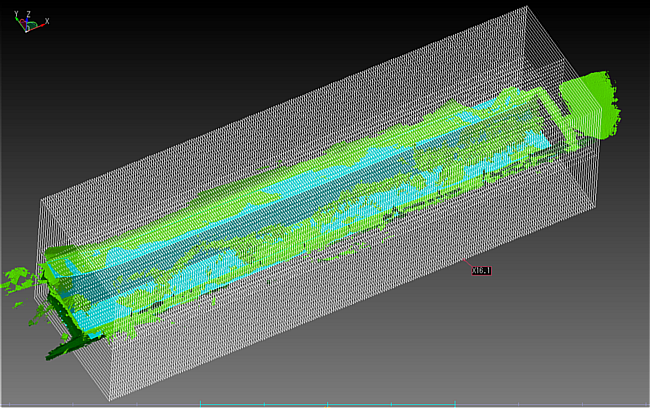Screen dimensions: 650x408
Task: Select the green Y axis label
Action: 17,14
